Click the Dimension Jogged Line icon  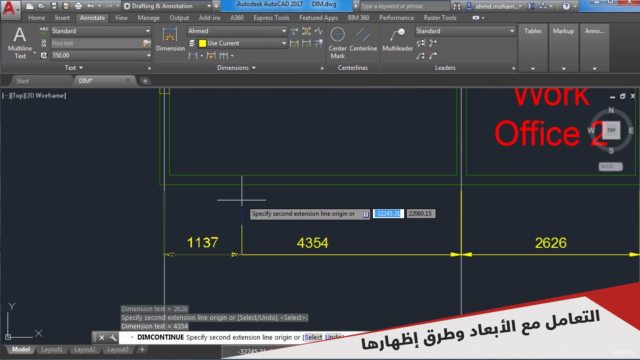(319, 31)
